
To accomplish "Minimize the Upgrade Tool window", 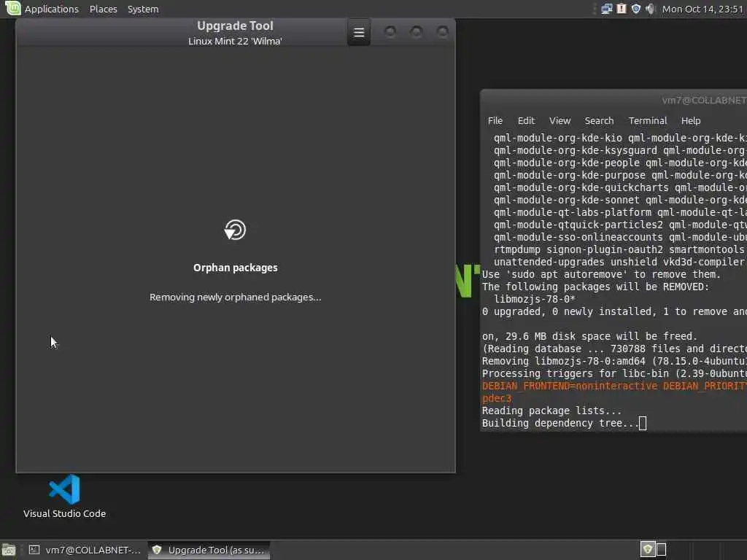I will 390,32.
